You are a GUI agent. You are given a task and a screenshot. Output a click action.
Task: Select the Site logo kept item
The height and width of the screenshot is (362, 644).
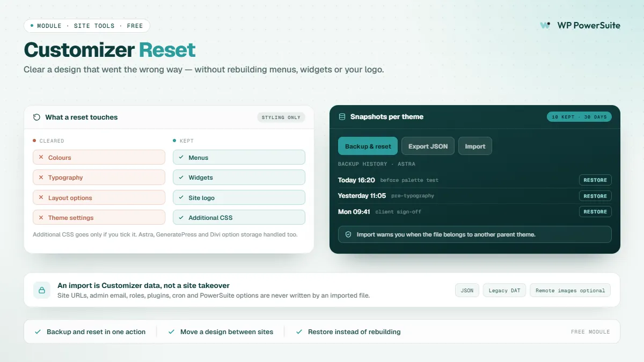[239, 197]
